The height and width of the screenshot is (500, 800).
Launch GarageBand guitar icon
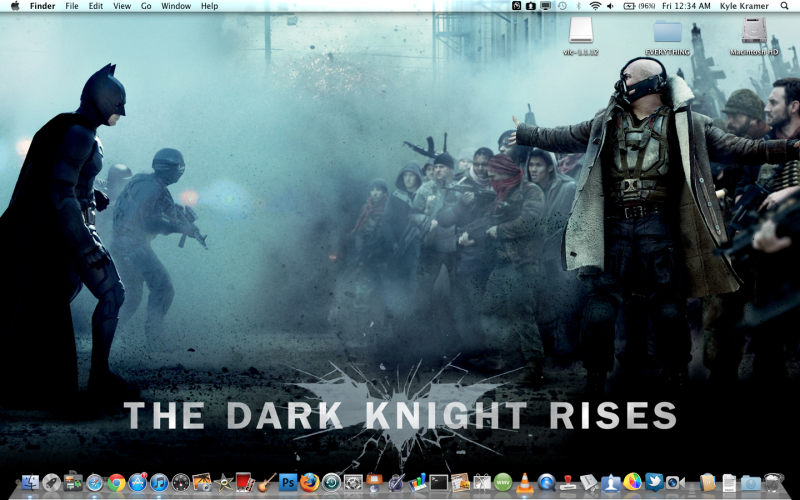[x=266, y=483]
